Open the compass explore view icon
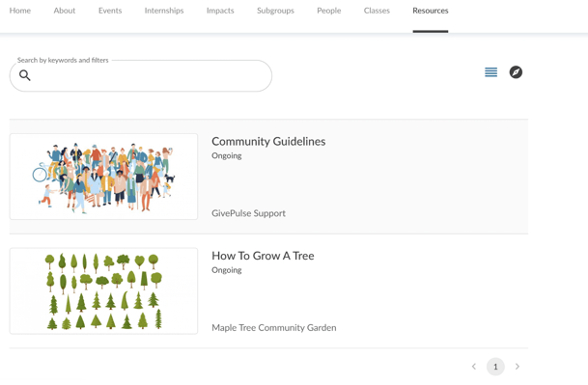This screenshot has width=588, height=385. coord(516,72)
